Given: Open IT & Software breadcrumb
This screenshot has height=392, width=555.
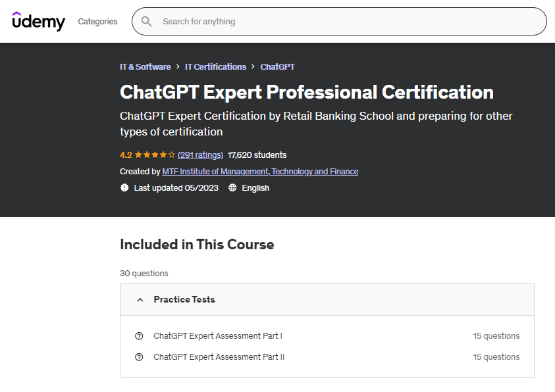Looking at the screenshot, I should coord(145,67).
